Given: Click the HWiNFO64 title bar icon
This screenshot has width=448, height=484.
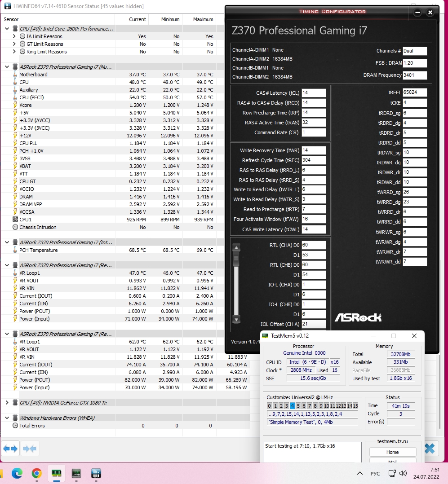Looking at the screenshot, I should (8, 6).
